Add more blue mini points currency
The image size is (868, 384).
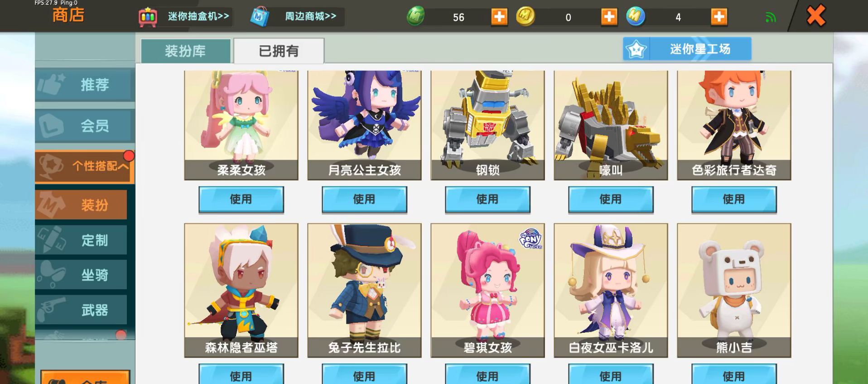[x=719, y=17]
